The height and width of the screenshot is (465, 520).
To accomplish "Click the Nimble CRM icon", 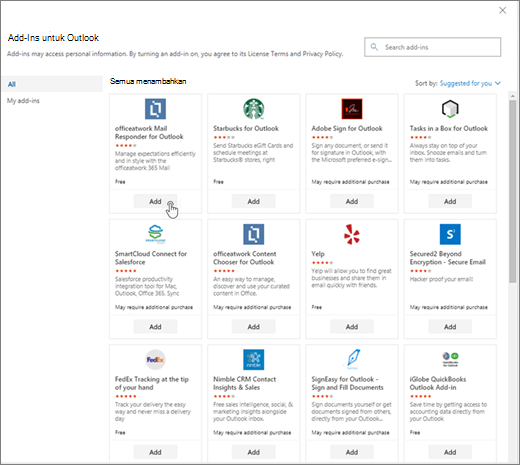I will click(254, 360).
